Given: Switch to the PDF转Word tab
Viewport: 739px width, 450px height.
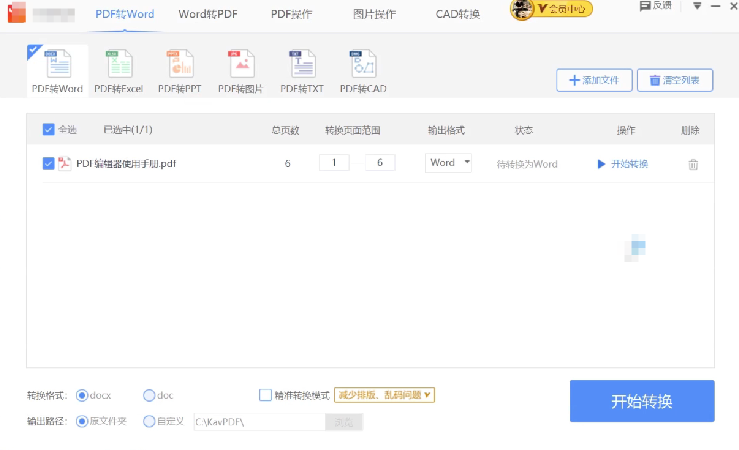Looking at the screenshot, I should pyautogui.click(x=124, y=14).
